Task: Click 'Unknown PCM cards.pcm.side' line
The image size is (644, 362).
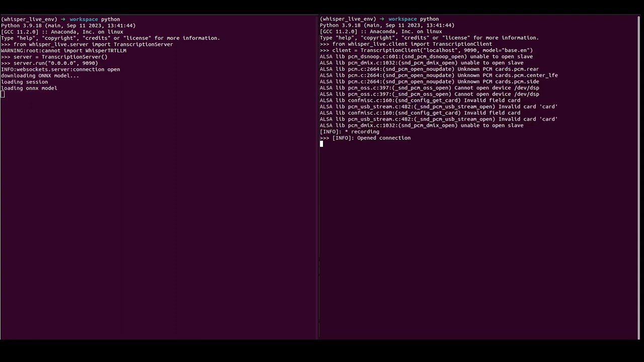Action: (x=429, y=81)
